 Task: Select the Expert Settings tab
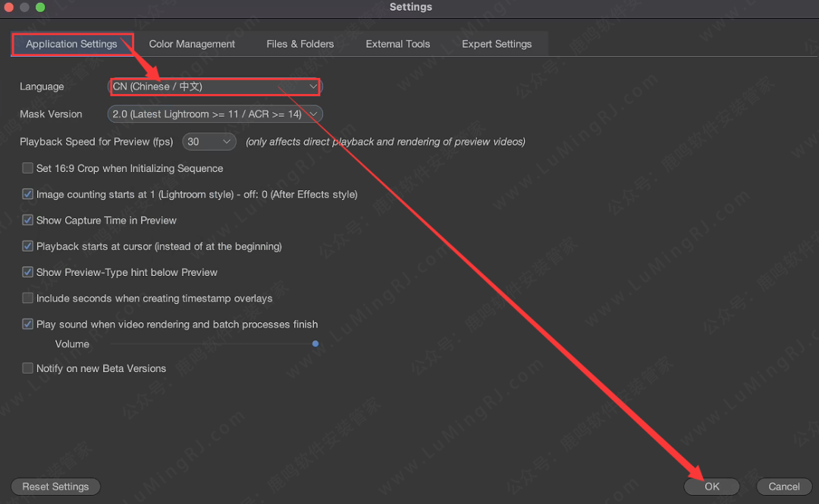coord(497,44)
